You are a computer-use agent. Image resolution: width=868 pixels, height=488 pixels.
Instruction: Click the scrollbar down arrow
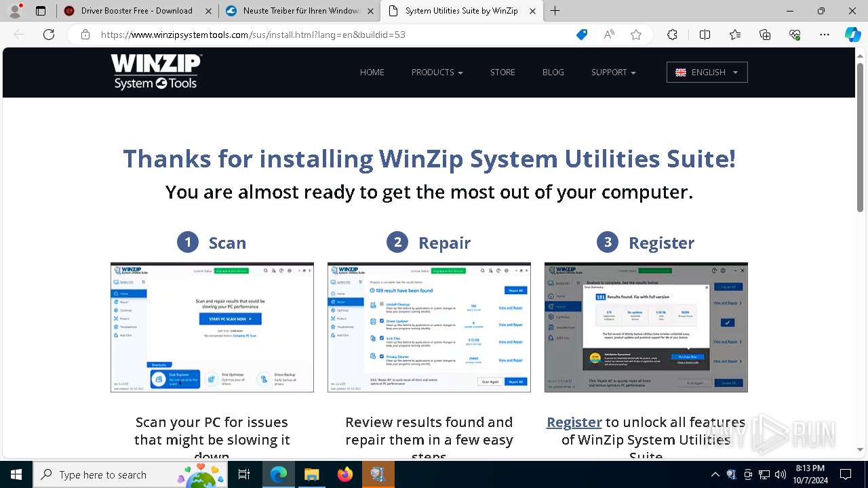[x=861, y=449]
